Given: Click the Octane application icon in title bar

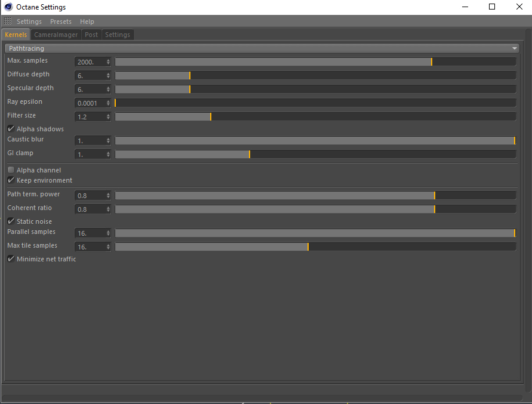Looking at the screenshot, I should pos(8,7).
